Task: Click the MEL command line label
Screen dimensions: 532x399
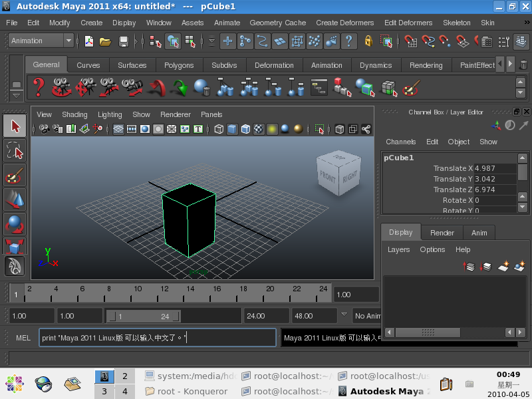Action: (23, 338)
